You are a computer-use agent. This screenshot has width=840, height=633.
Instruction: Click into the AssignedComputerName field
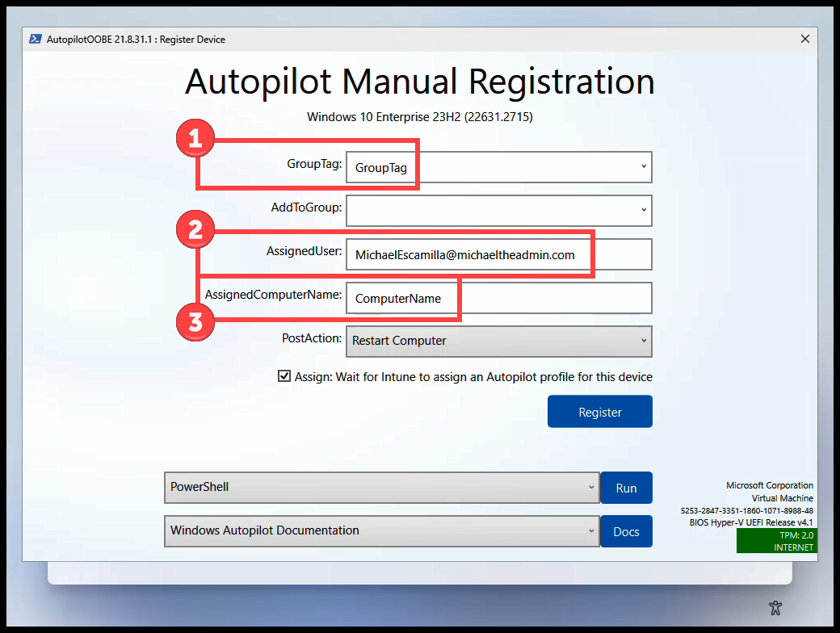point(498,298)
